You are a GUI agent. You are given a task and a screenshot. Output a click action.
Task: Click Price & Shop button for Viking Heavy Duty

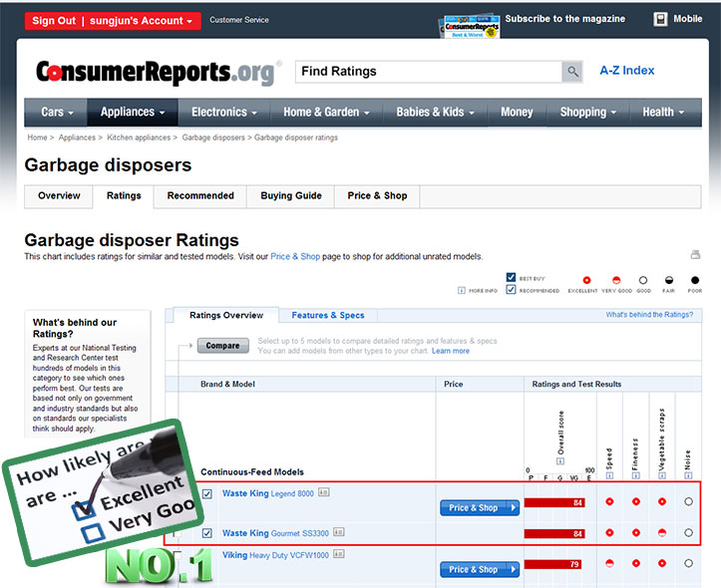(480, 569)
